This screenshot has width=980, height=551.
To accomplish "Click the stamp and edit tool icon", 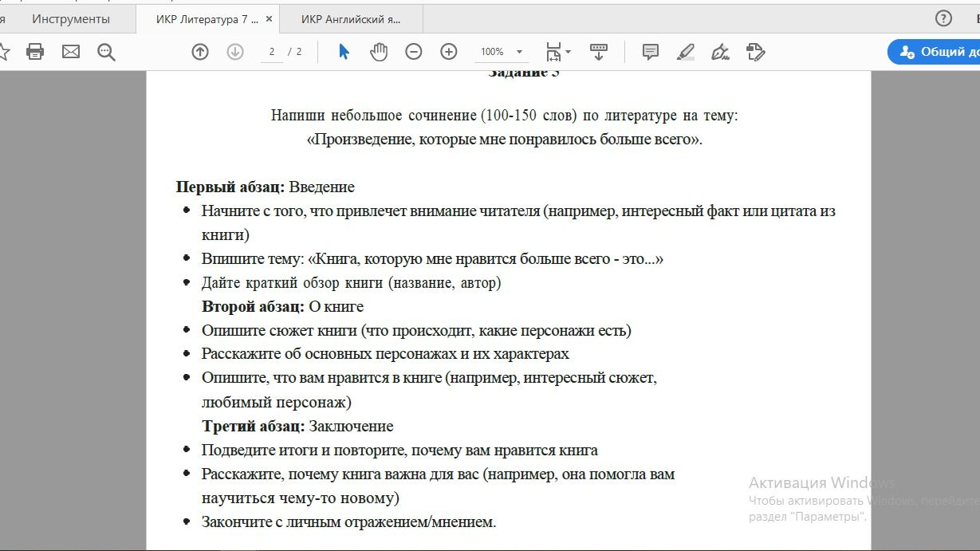I will (756, 52).
